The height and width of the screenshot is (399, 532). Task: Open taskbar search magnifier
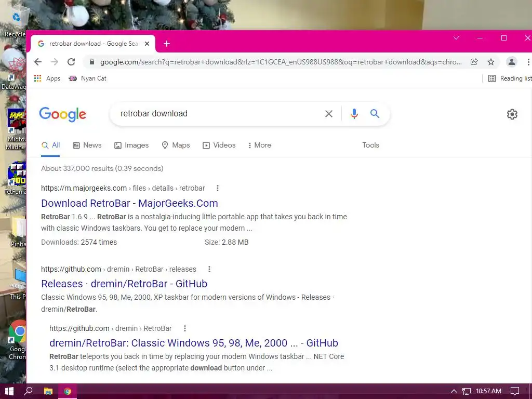click(29, 391)
